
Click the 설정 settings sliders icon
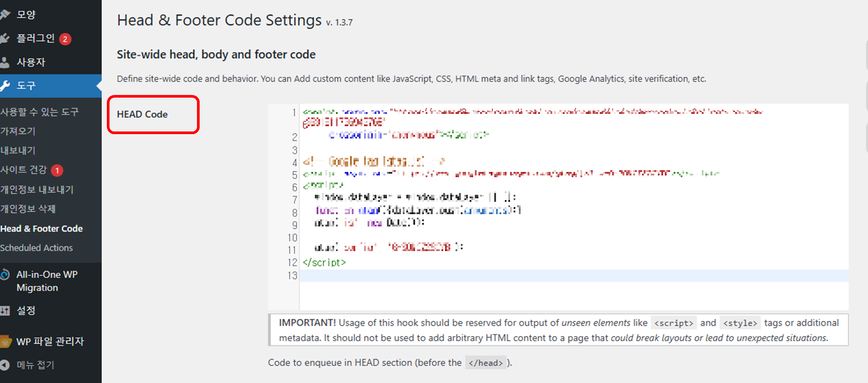(5, 310)
